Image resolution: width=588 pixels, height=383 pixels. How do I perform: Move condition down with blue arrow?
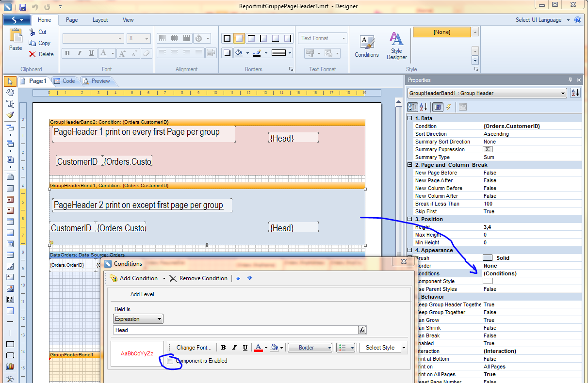pyautogui.click(x=249, y=278)
